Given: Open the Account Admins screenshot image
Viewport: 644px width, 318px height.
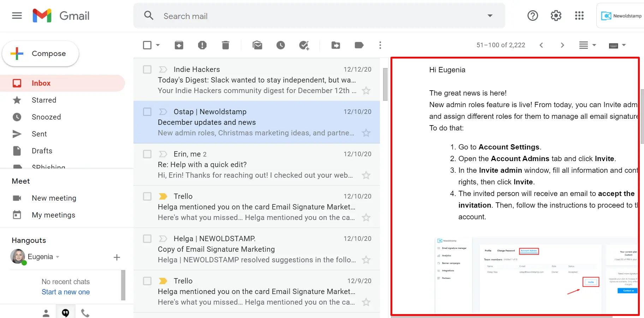Looking at the screenshot, I should tap(536, 275).
